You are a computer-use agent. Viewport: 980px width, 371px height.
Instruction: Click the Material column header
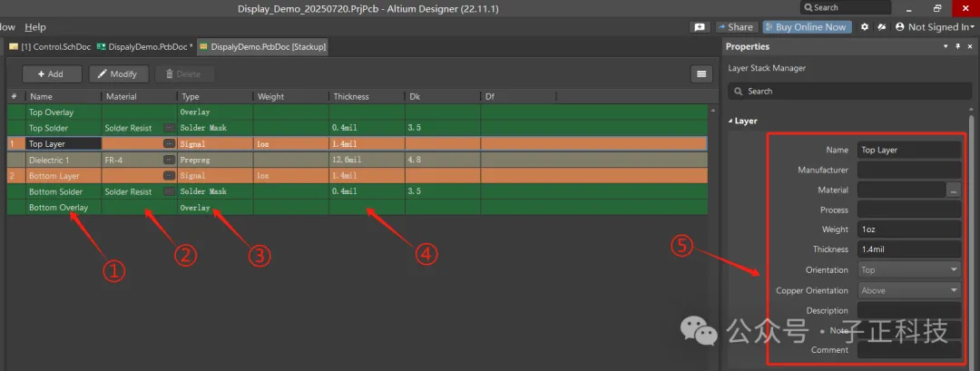(140, 97)
